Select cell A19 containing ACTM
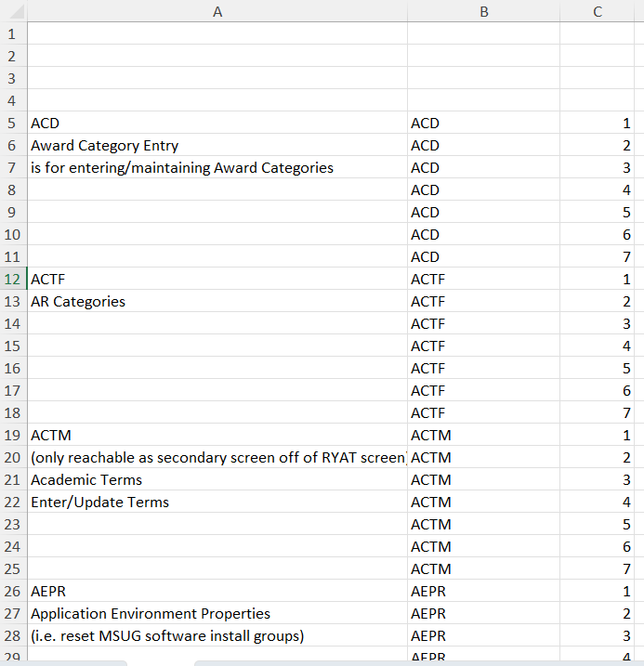644x666 pixels. 217,435
